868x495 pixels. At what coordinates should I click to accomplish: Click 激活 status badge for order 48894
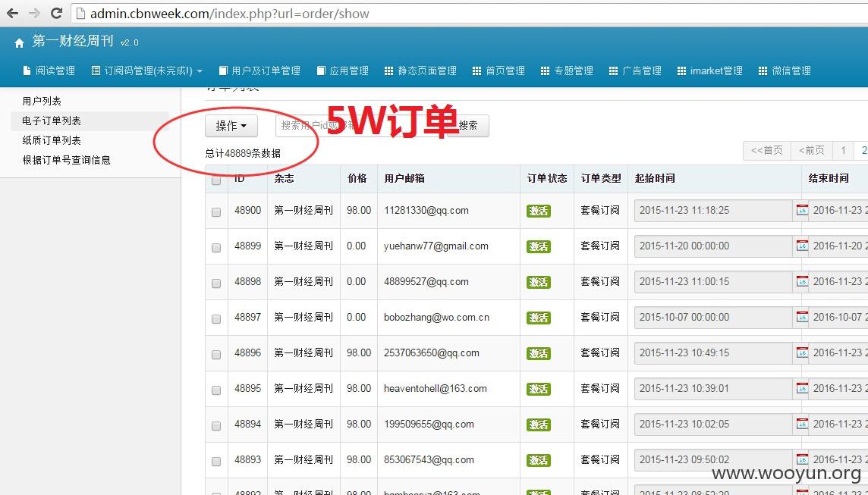(x=538, y=425)
